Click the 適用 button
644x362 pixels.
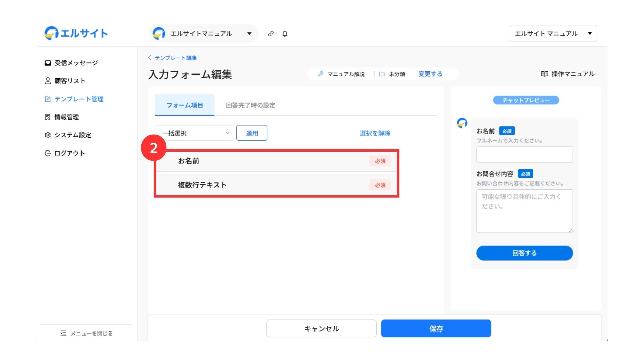click(x=252, y=133)
